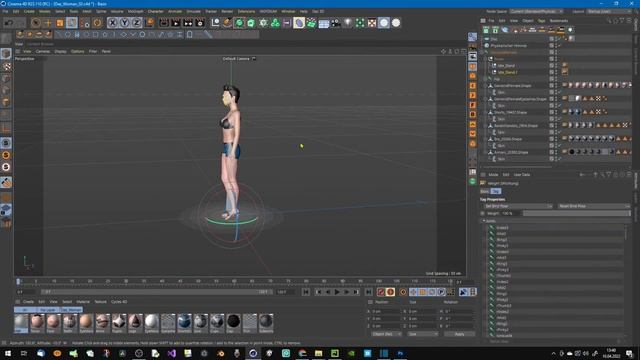Click the camera object icon

(x=336, y=23)
